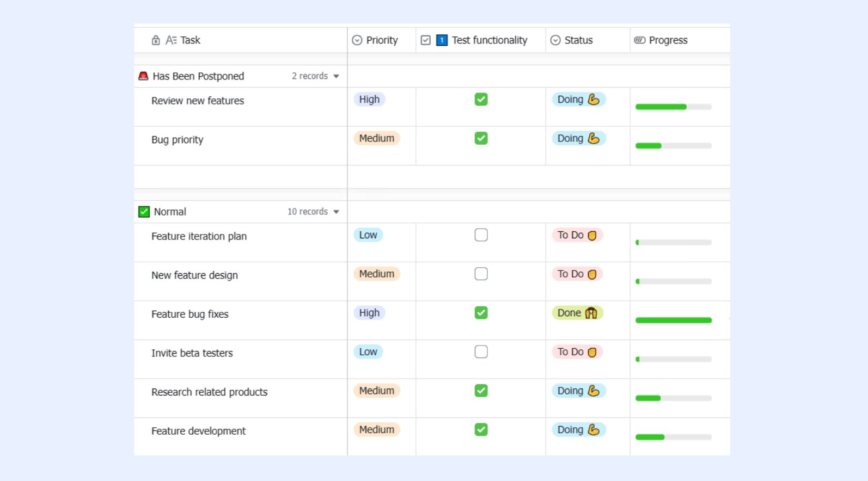Select the Research related products task cell
This screenshot has height=481, width=868.
point(241,398)
